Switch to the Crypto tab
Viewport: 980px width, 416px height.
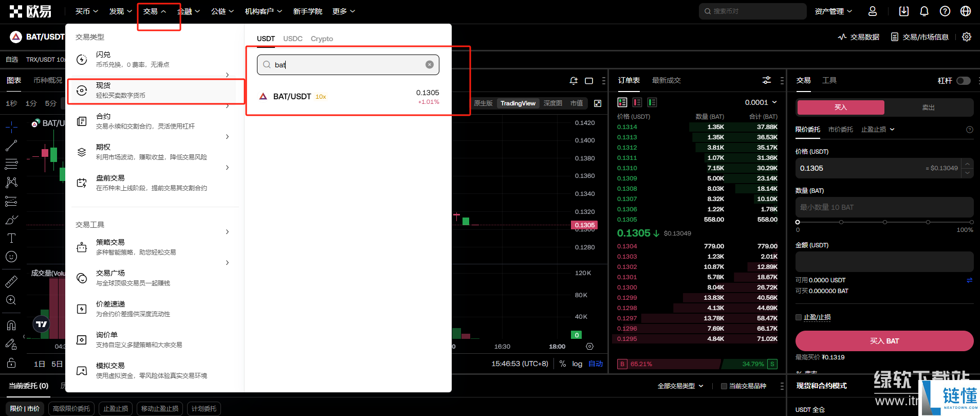pos(322,39)
